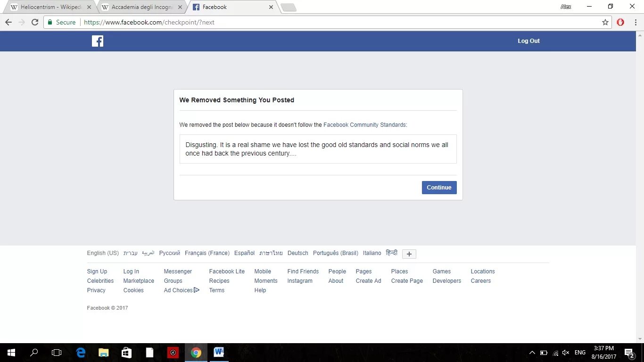Screen dimensions: 644x362
Task: Choose Русский language option
Action: (x=170, y=253)
